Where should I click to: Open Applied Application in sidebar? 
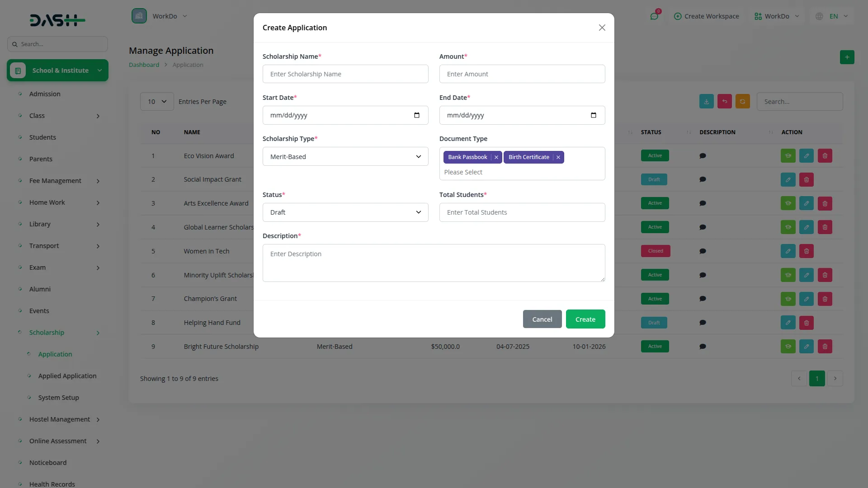(67, 376)
